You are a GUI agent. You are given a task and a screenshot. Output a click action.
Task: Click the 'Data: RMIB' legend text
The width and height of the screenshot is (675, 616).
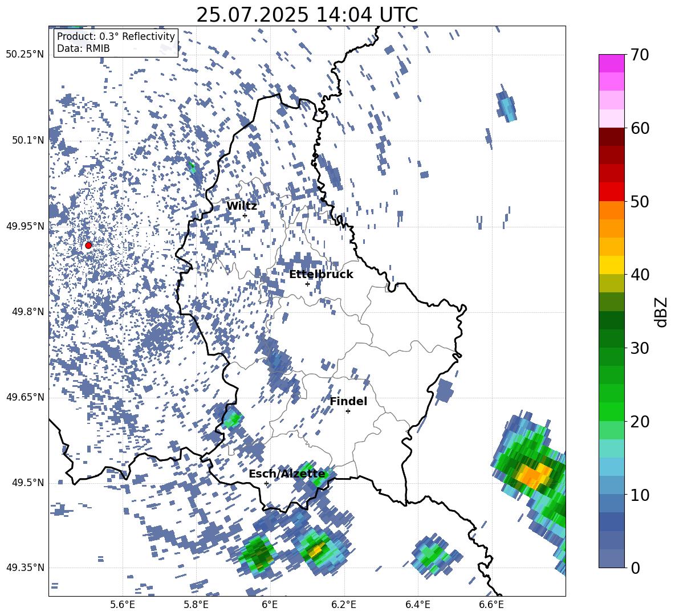tap(83, 48)
